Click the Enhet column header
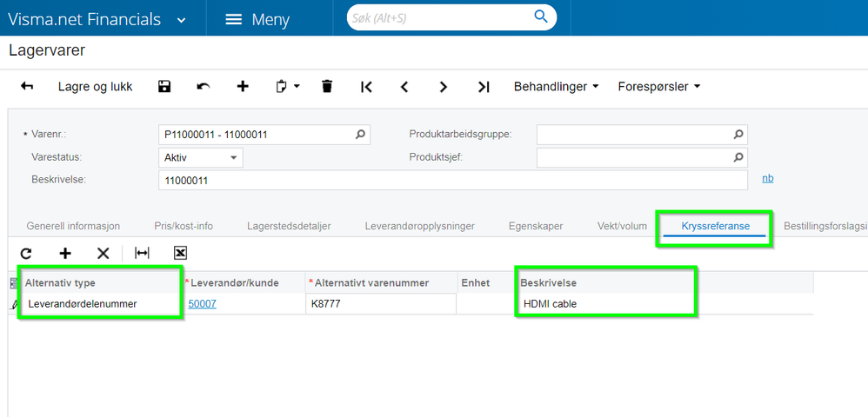868x417 pixels. (x=476, y=282)
